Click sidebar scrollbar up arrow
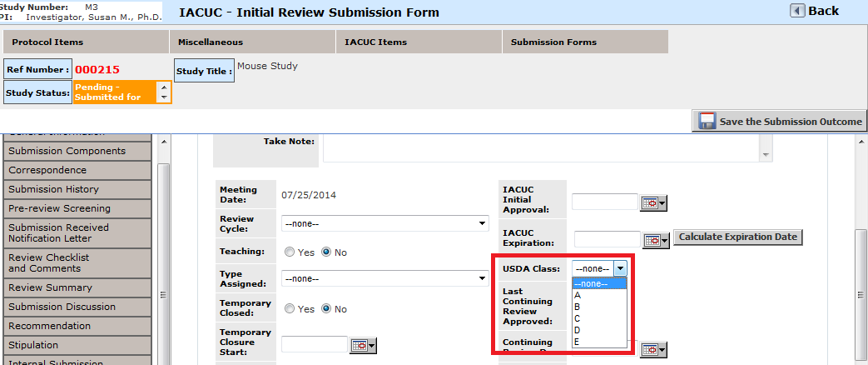The width and height of the screenshot is (868, 365). 163,142
